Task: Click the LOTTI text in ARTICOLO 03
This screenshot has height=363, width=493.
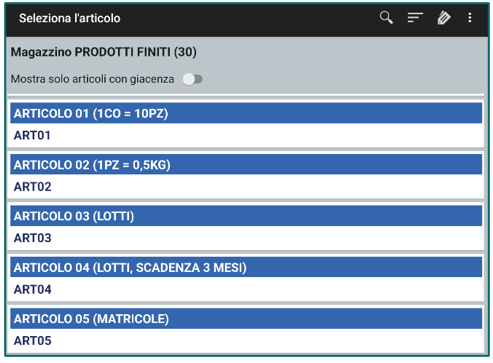Action: tap(113, 216)
